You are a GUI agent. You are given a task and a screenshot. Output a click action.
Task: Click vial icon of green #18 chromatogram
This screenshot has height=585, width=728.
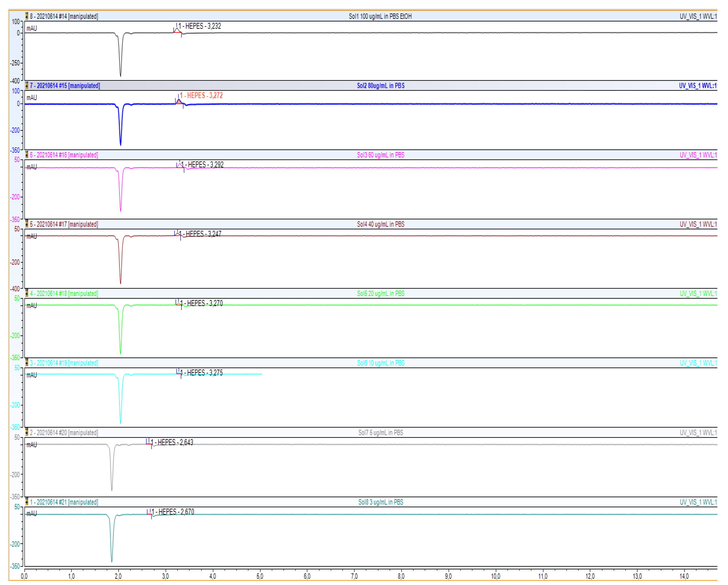pos(27,293)
